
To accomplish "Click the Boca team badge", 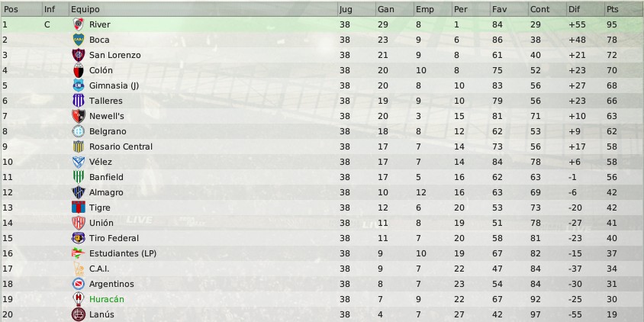I will click(x=78, y=40).
